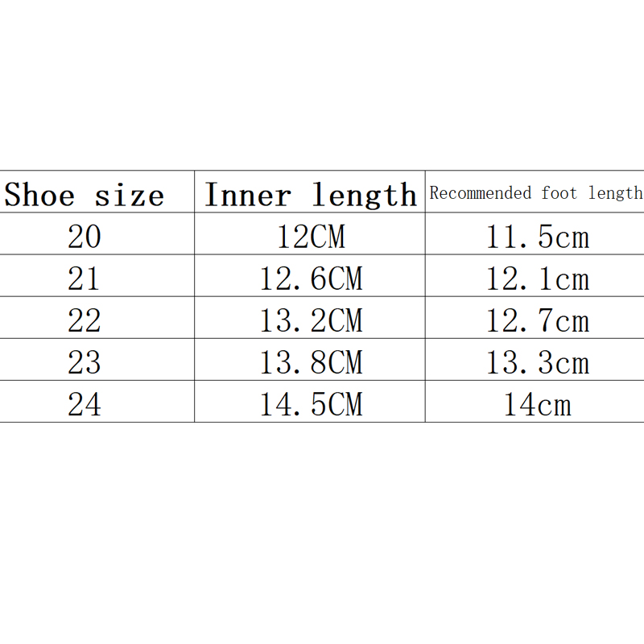Select shoe size 23 cell

click(x=85, y=362)
